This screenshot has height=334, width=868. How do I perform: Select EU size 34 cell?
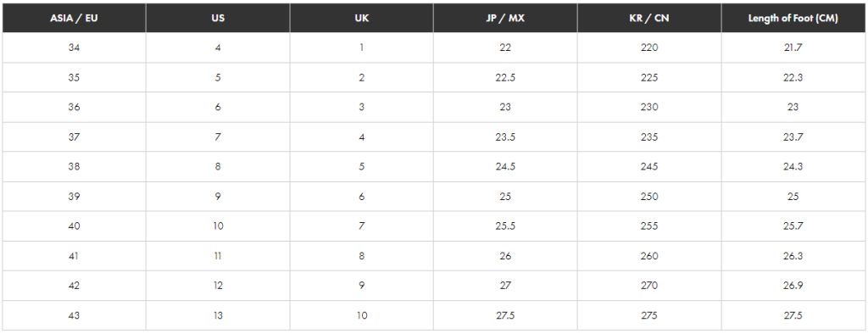tap(75, 47)
